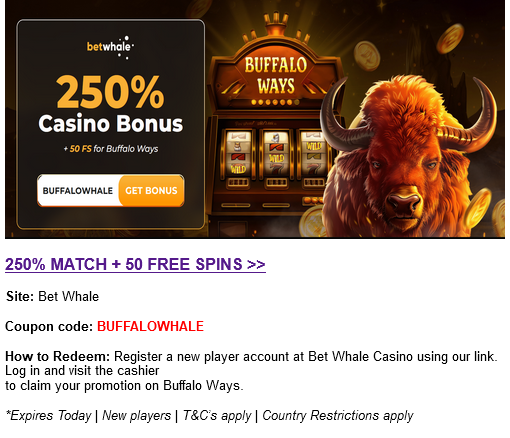Click the BUFFALOWHALE code field in banner

tap(78, 191)
